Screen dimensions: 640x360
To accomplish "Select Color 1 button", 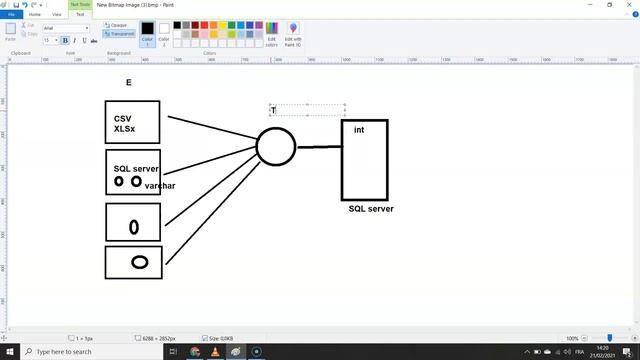I will [147, 34].
